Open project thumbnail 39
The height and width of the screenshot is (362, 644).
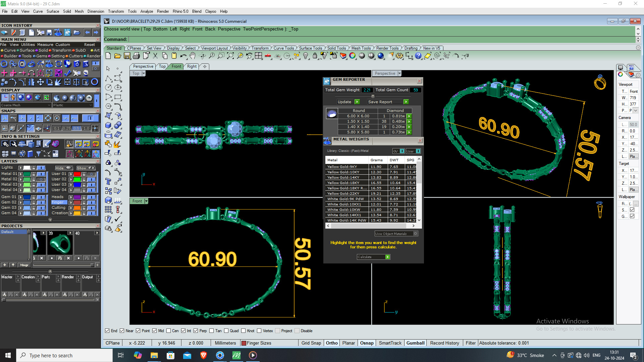tap(60, 244)
